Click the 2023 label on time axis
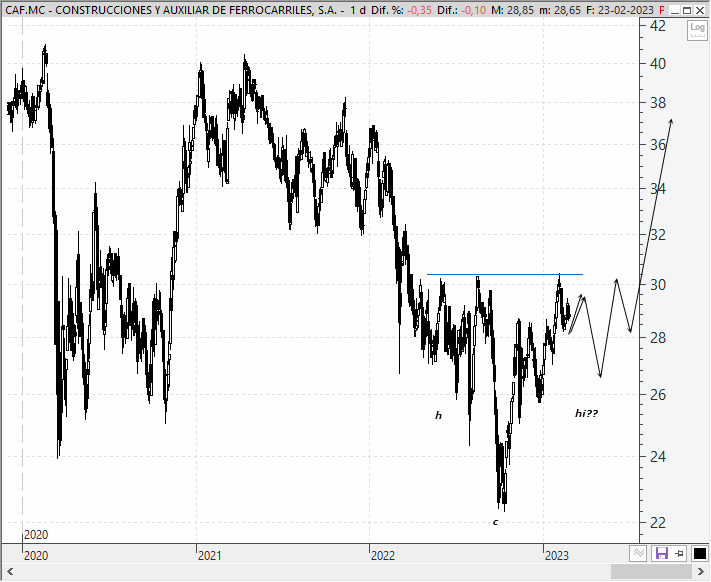This screenshot has width=711, height=582. coord(557,556)
